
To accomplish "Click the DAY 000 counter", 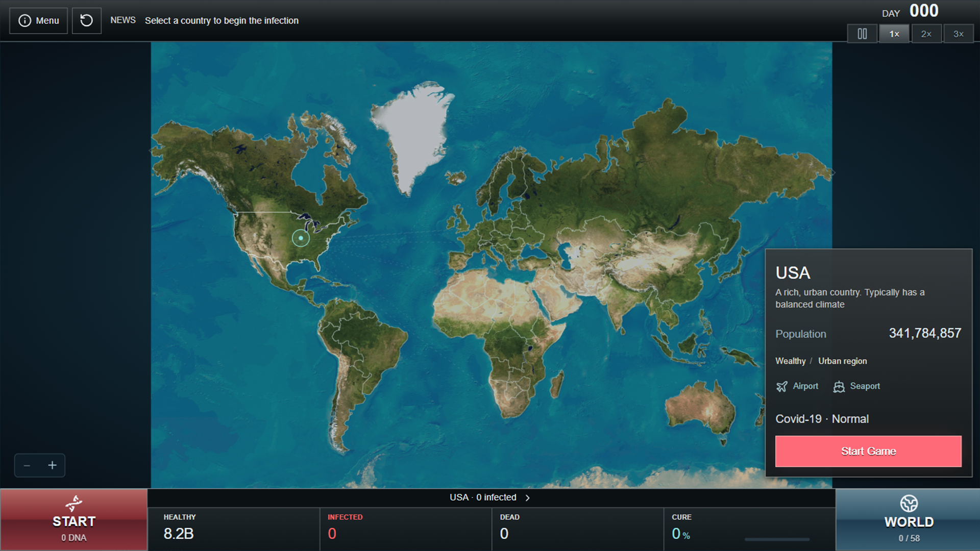I will [x=910, y=11].
